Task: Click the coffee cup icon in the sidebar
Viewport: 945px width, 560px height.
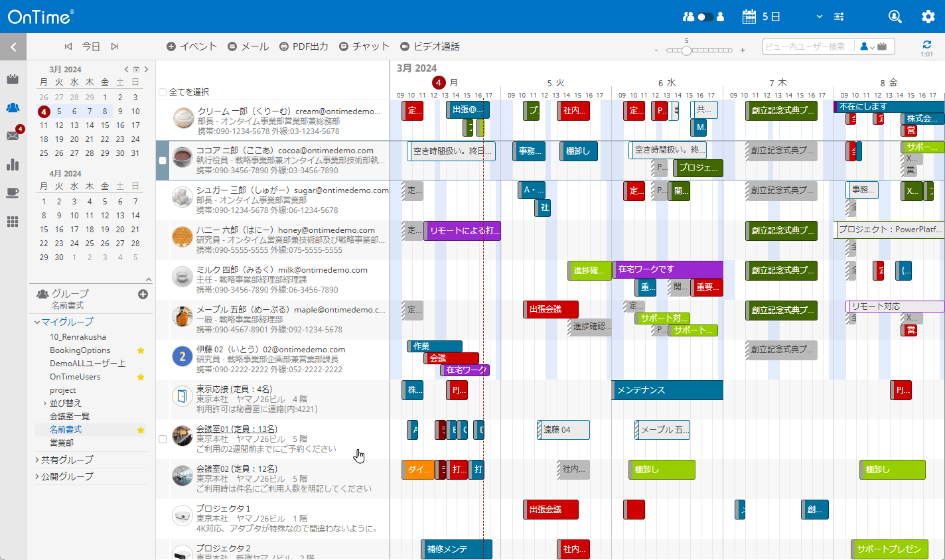Action: 13,193
